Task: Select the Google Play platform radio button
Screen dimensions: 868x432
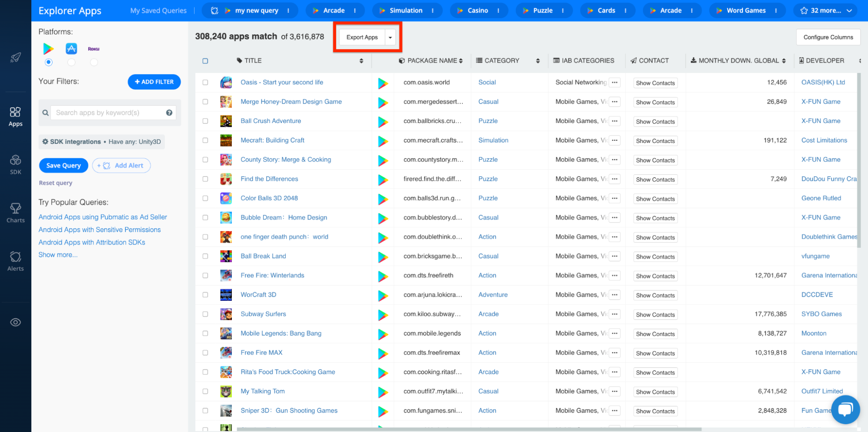Action: 49,63
